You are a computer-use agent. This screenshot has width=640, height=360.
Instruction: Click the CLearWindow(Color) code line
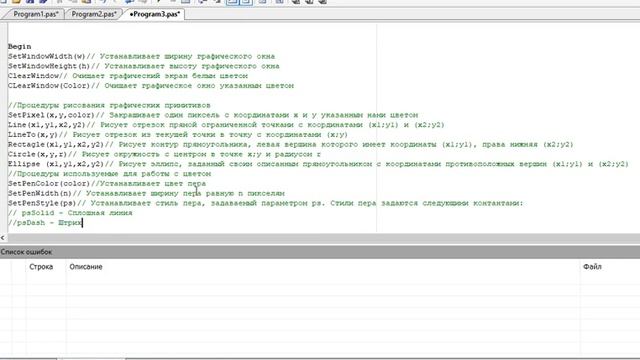click(x=151, y=86)
